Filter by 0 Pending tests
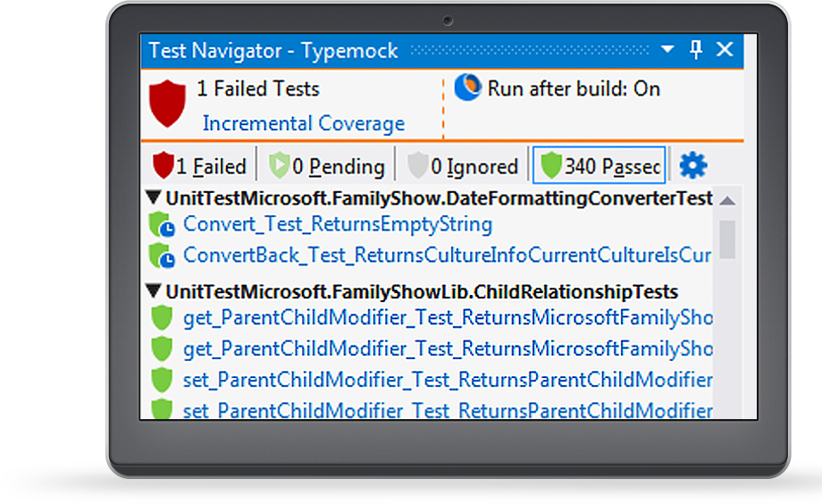 pyautogui.click(x=327, y=165)
